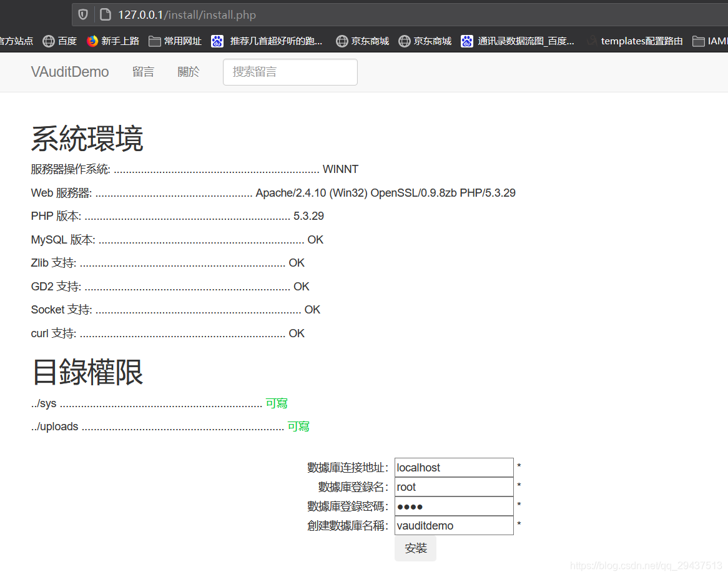Click the Baidu paw icon beside 通讯录数据流图
728x577 pixels.
(x=466, y=41)
